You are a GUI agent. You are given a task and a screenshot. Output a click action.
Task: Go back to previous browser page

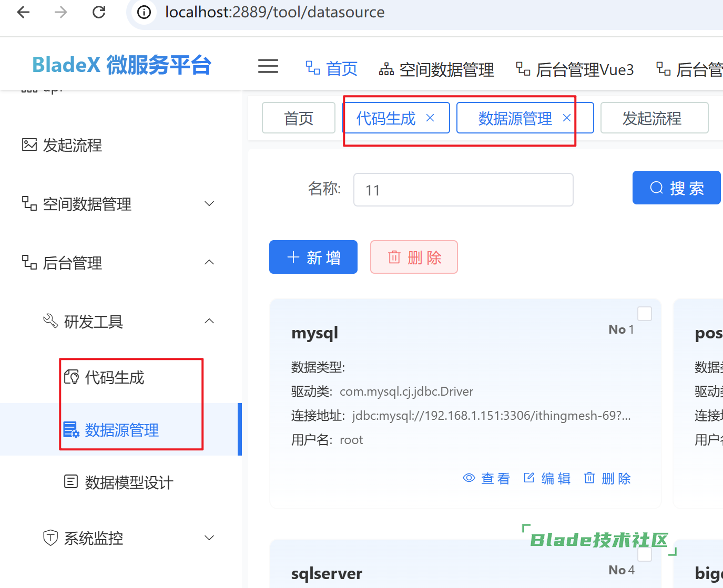click(24, 12)
